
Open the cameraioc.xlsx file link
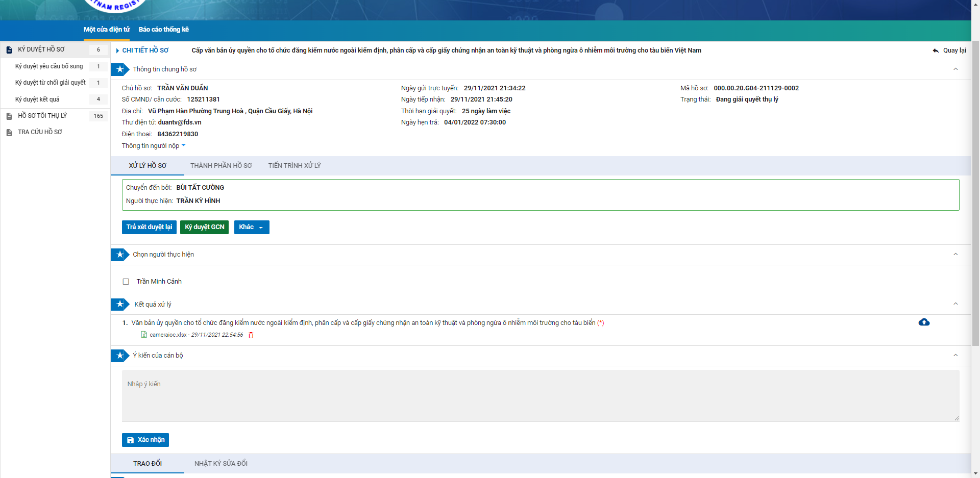click(x=168, y=335)
